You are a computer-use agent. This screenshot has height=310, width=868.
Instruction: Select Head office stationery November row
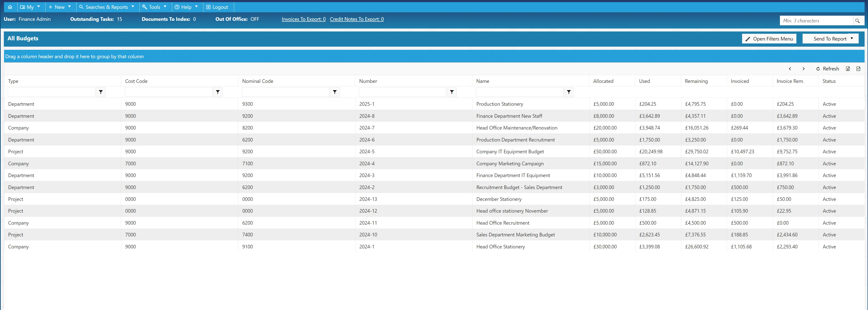coord(434,211)
